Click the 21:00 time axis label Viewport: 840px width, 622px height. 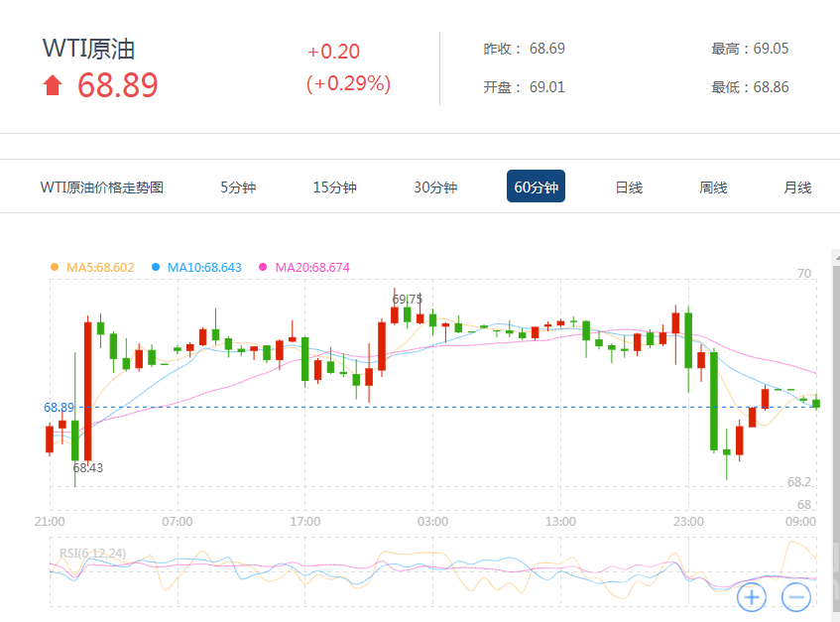coord(50,521)
